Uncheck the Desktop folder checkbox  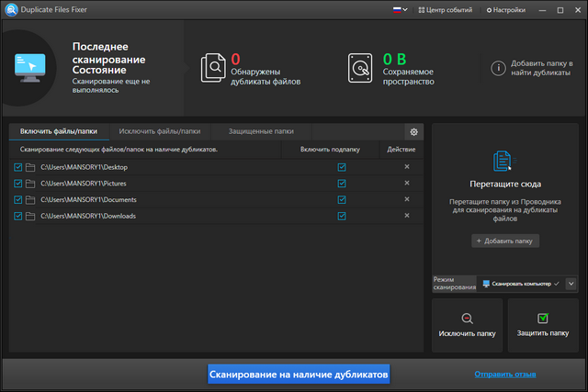click(18, 167)
